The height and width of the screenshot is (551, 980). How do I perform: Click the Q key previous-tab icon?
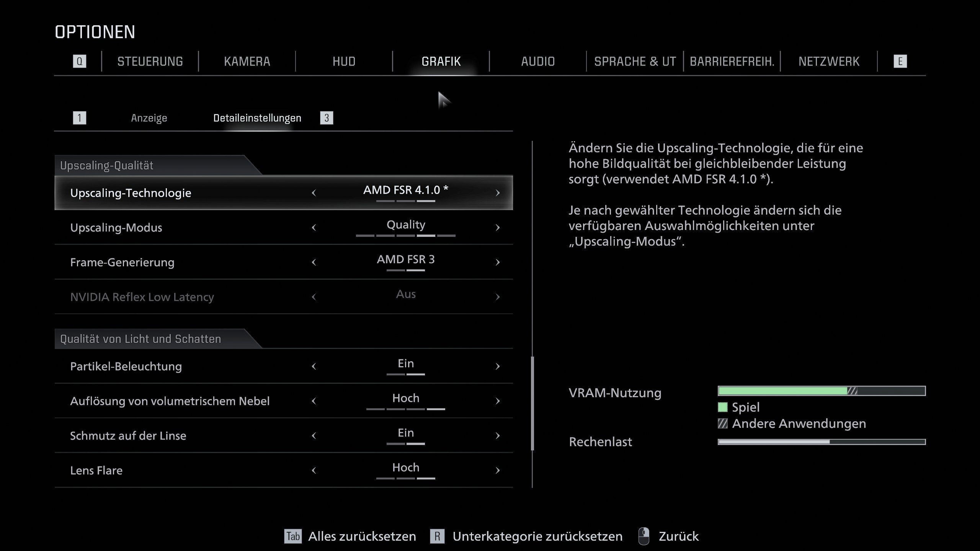[x=79, y=61]
